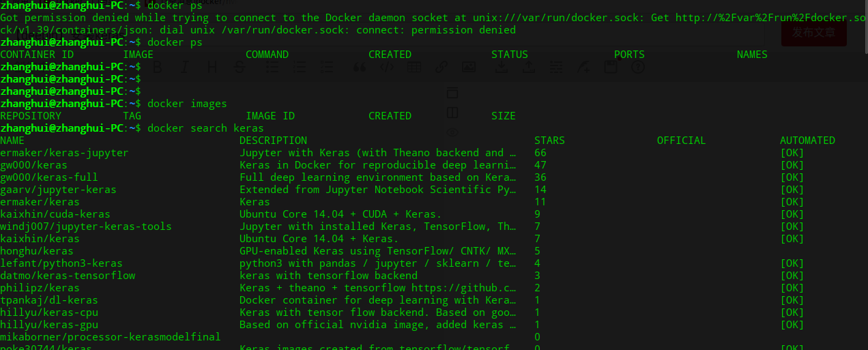Click the top layout icon above split-view icon
The width and height of the screenshot is (868, 350).
coord(452,93)
